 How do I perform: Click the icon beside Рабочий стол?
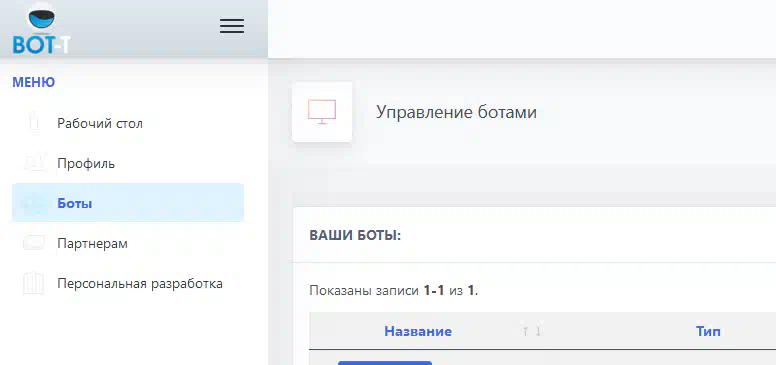point(34,123)
